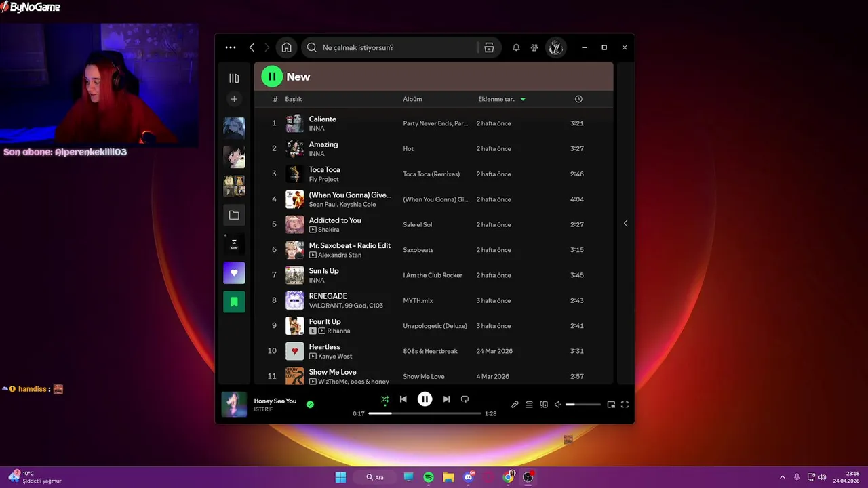The height and width of the screenshot is (488, 868).
Task: Open album link Saxobeats
Action: [418, 250]
